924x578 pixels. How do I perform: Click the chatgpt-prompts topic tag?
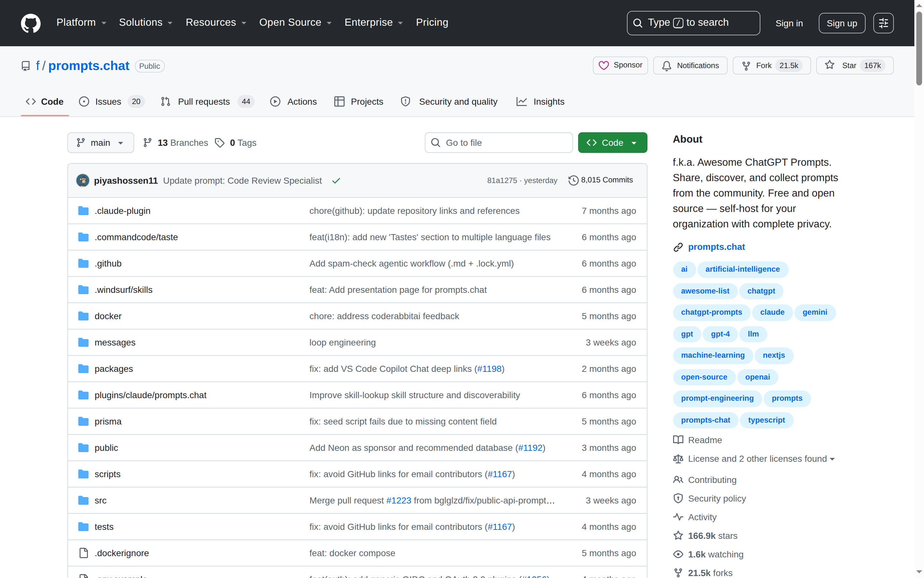click(711, 312)
